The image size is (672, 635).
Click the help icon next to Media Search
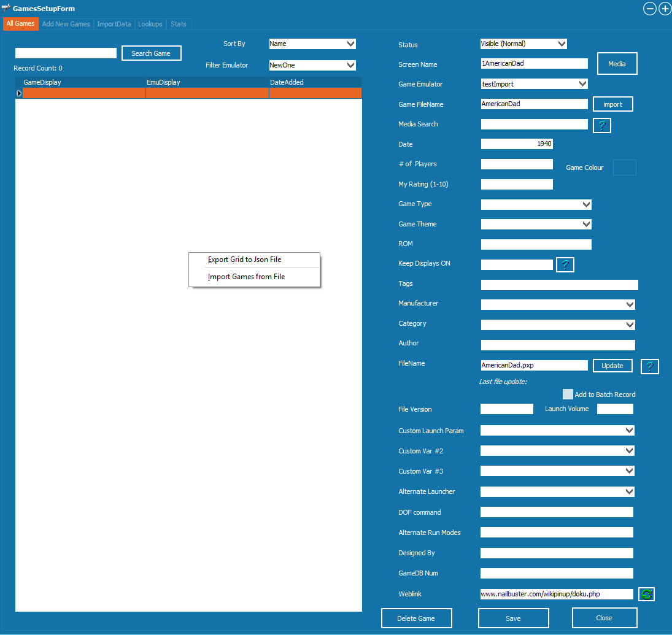(601, 126)
